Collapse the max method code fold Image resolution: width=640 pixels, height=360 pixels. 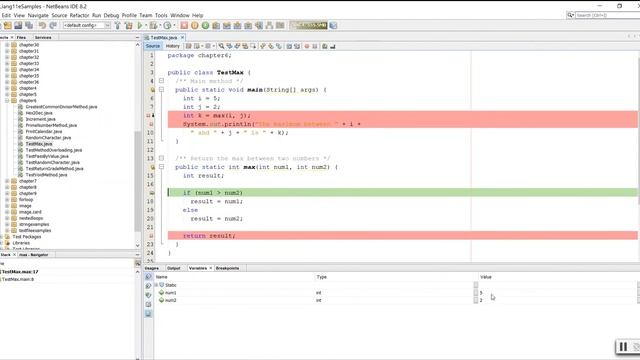161,167
